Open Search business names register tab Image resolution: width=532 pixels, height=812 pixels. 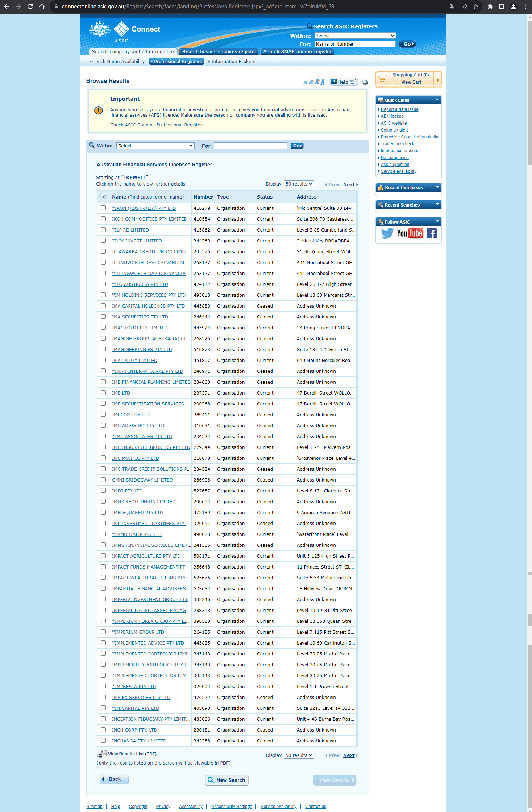pos(219,52)
